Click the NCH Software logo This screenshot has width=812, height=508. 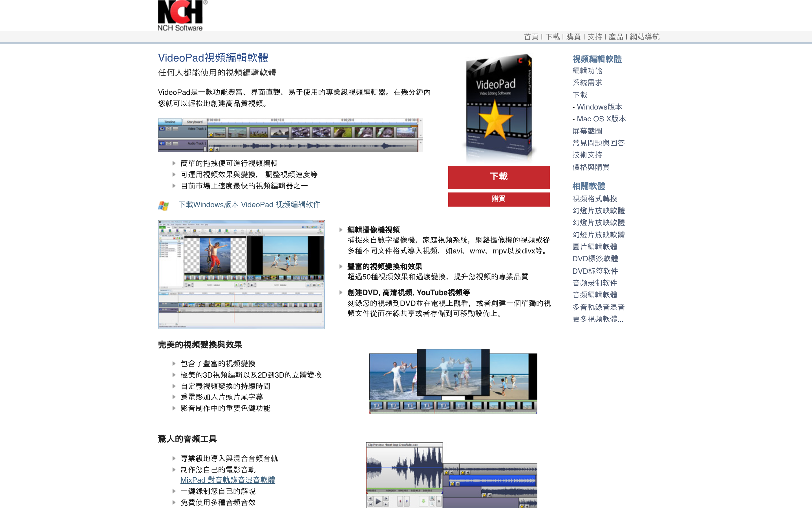coord(182,16)
